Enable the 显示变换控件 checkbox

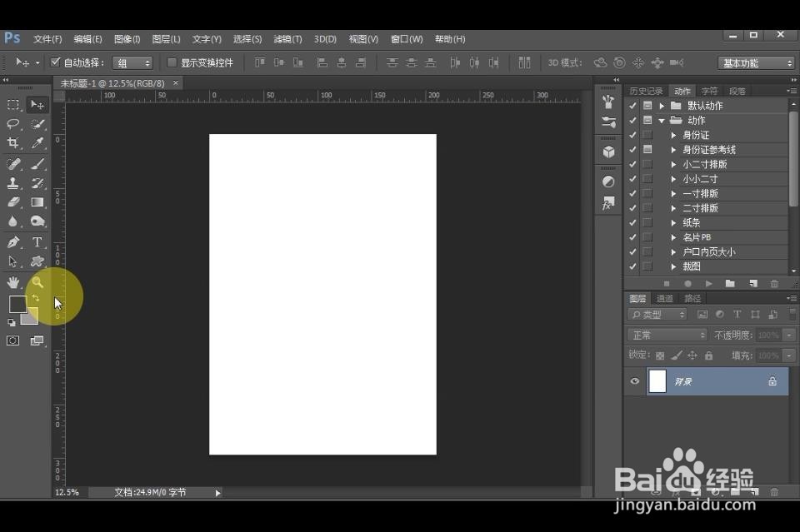point(172,62)
